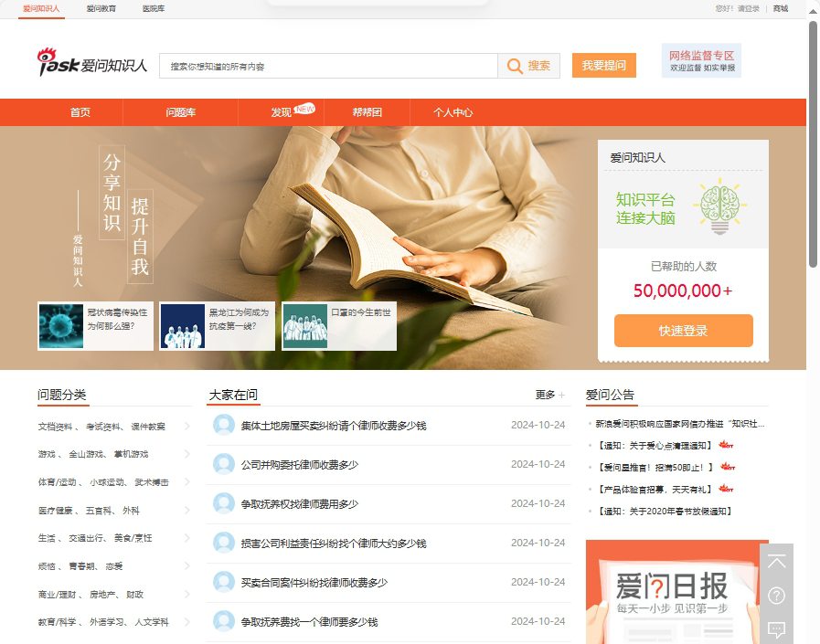Switch to the 爱问教育 top tab
820x644 pixels.
[101, 8]
